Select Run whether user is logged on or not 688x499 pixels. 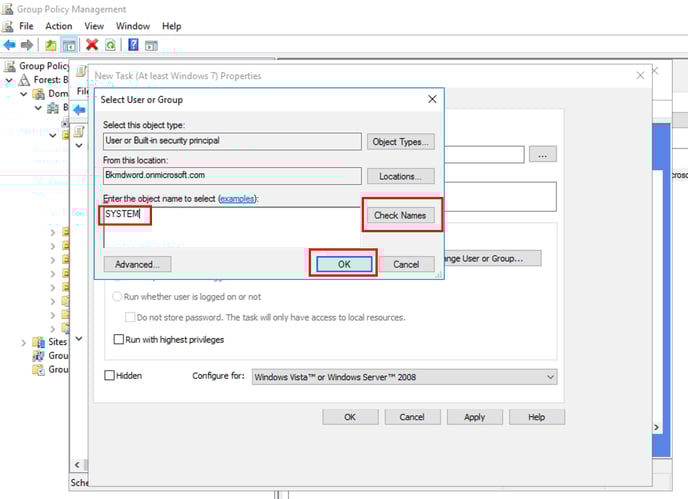[118, 297]
